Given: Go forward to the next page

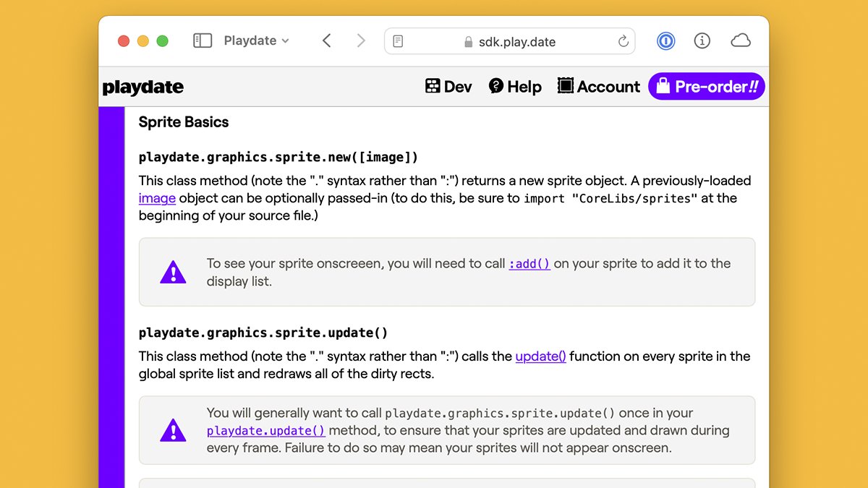Looking at the screenshot, I should (360, 41).
